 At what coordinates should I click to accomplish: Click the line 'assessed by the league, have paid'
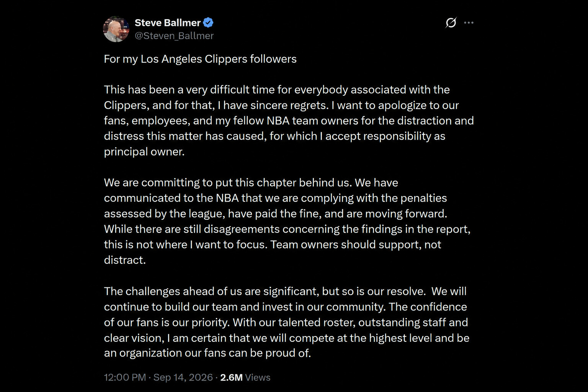[x=276, y=214]
